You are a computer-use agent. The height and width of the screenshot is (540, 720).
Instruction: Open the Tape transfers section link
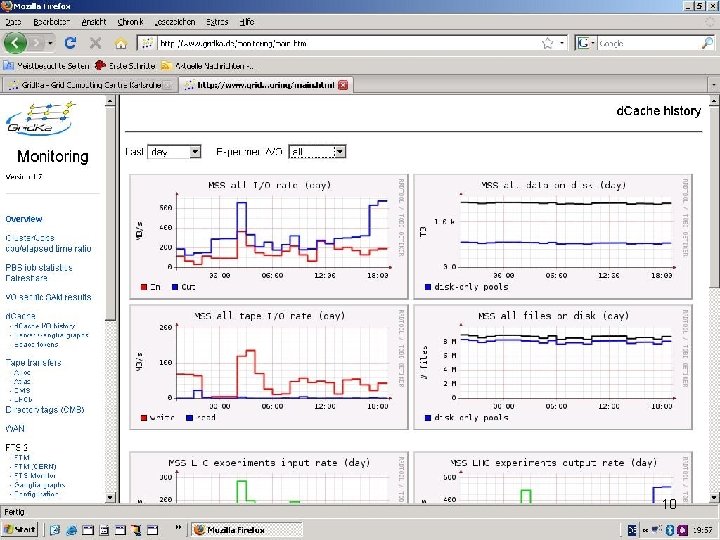tap(33, 363)
